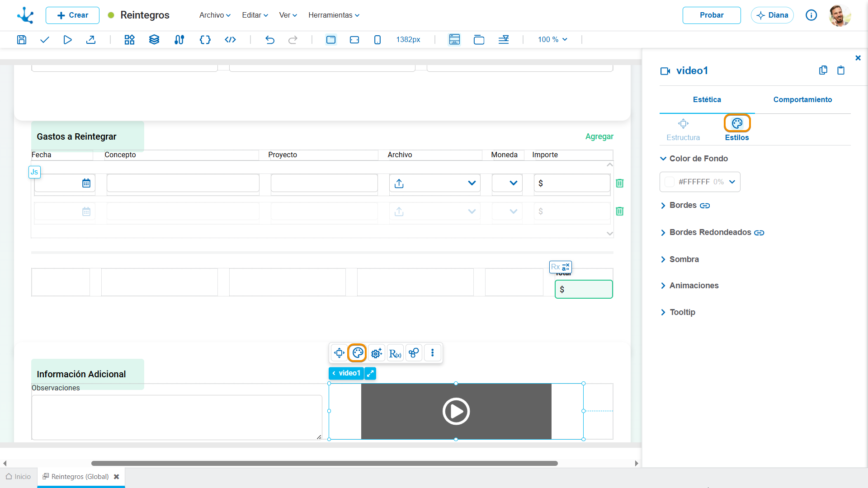
Task: Open the HTML source code icon
Action: (230, 40)
